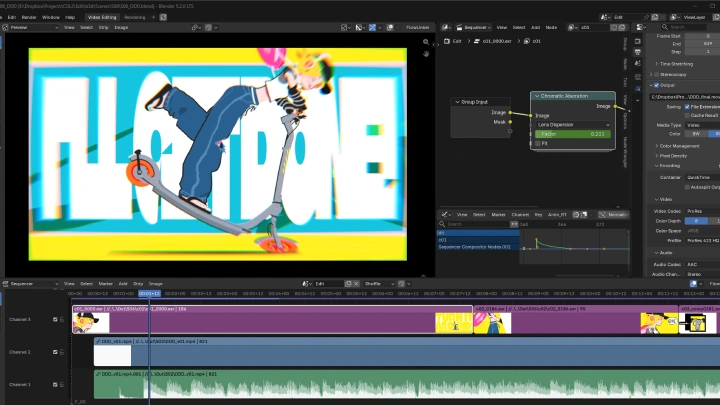
Task: Enable the Fit checkbox on Chromatic Aberration node
Action: [538, 143]
